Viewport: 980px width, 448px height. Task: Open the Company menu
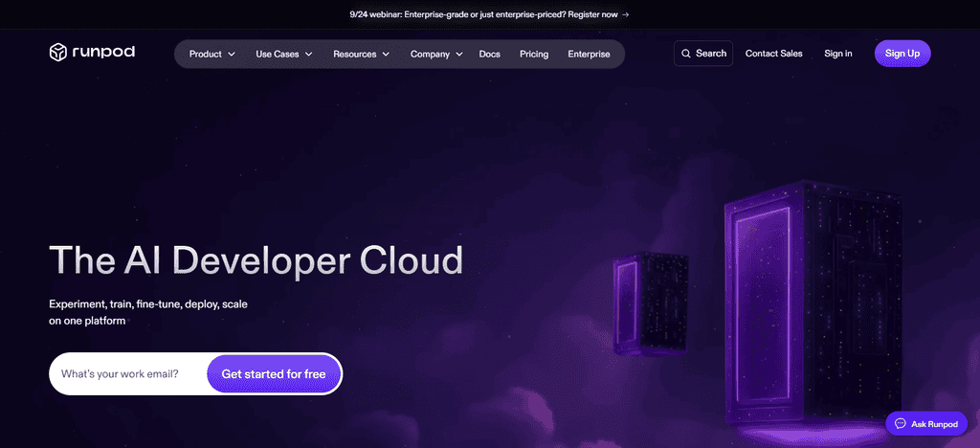pyautogui.click(x=436, y=55)
